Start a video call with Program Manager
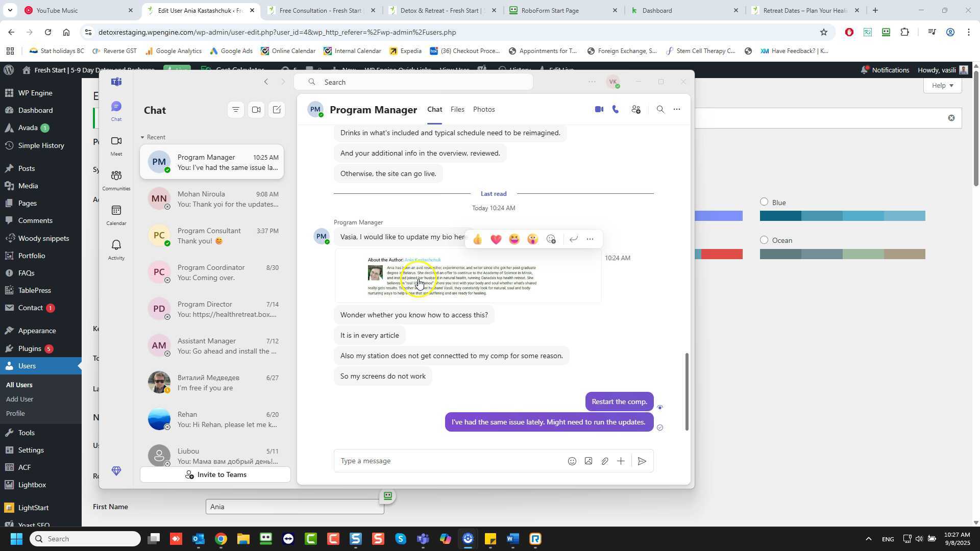The width and height of the screenshot is (980, 551). 599,110
